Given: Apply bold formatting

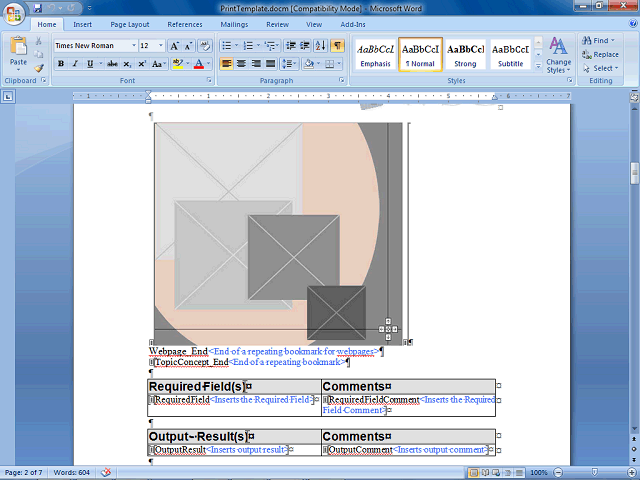Looking at the screenshot, I should (61, 64).
